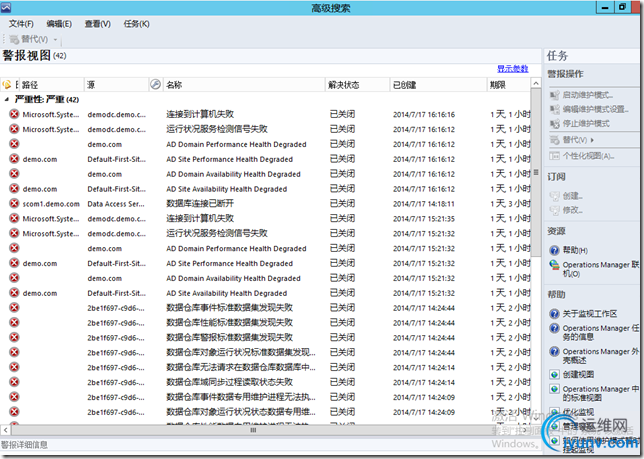
Task: Open the 任务(K) menu
Action: (136, 24)
